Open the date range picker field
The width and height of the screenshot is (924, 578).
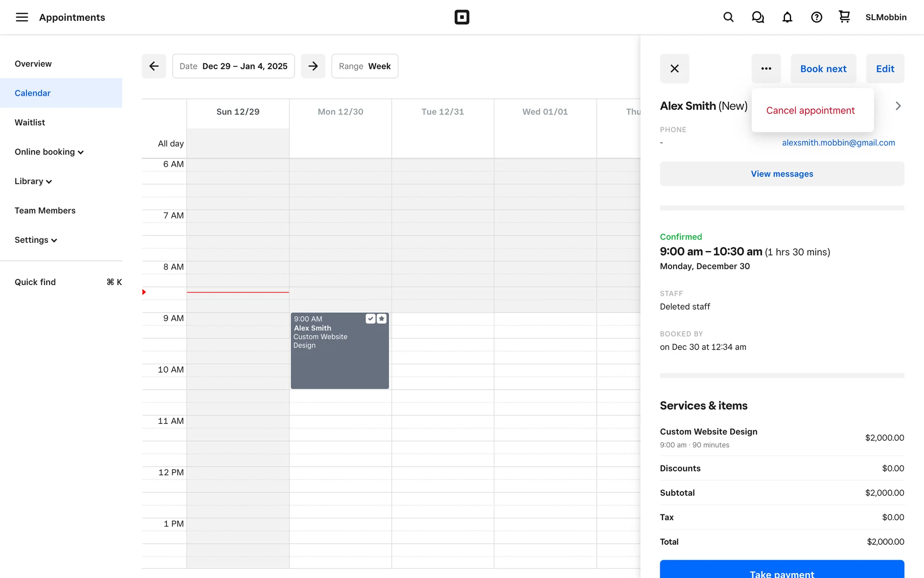click(x=233, y=66)
